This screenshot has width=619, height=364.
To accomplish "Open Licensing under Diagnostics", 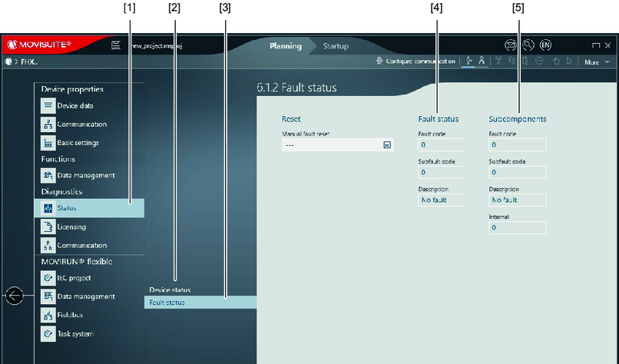I will [x=48, y=227].
